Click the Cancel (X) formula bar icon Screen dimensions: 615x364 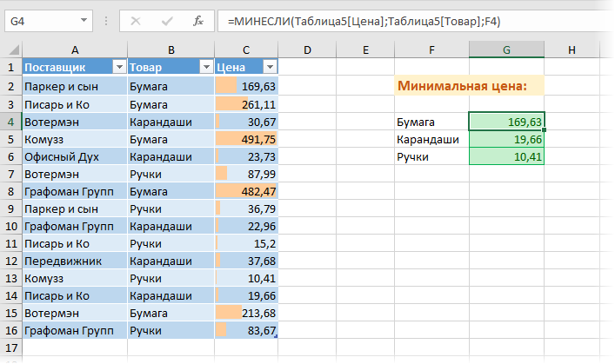136,21
